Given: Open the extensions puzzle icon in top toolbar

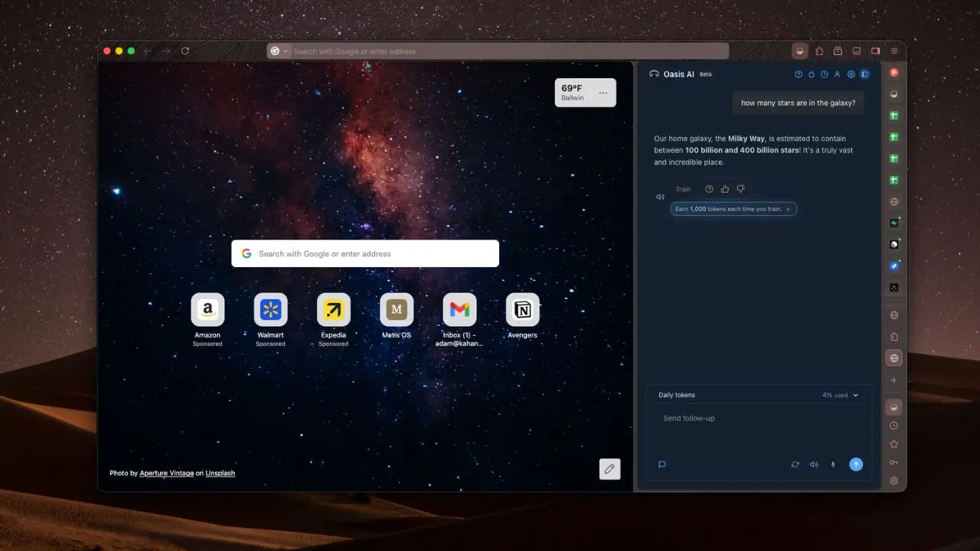Looking at the screenshot, I should pyautogui.click(x=819, y=51).
